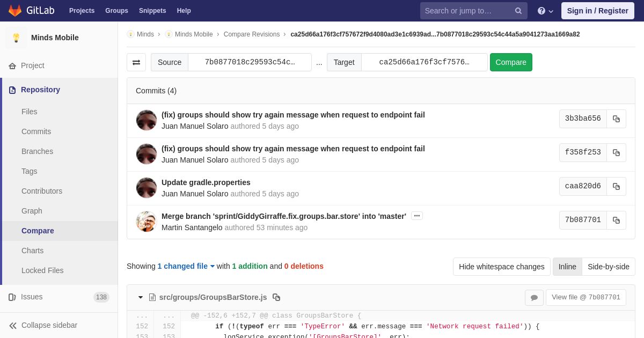Collapse the GroupsBarStore.js diff caret

coord(141,297)
